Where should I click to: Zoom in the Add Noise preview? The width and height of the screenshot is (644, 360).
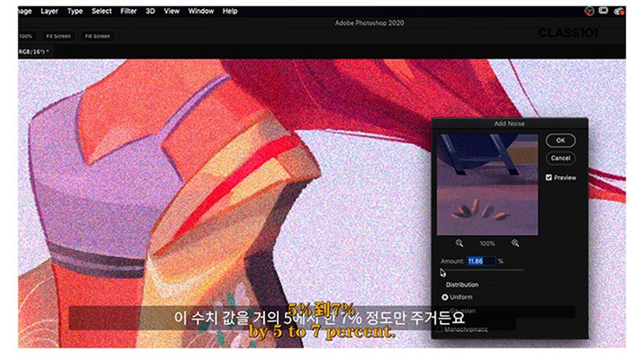pyautogui.click(x=515, y=243)
